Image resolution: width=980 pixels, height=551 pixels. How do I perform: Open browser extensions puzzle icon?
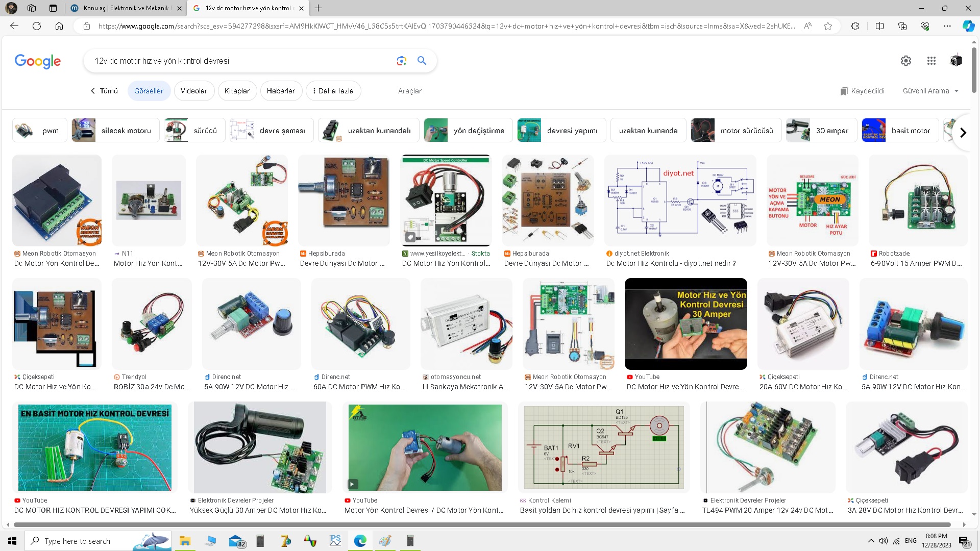(x=855, y=26)
